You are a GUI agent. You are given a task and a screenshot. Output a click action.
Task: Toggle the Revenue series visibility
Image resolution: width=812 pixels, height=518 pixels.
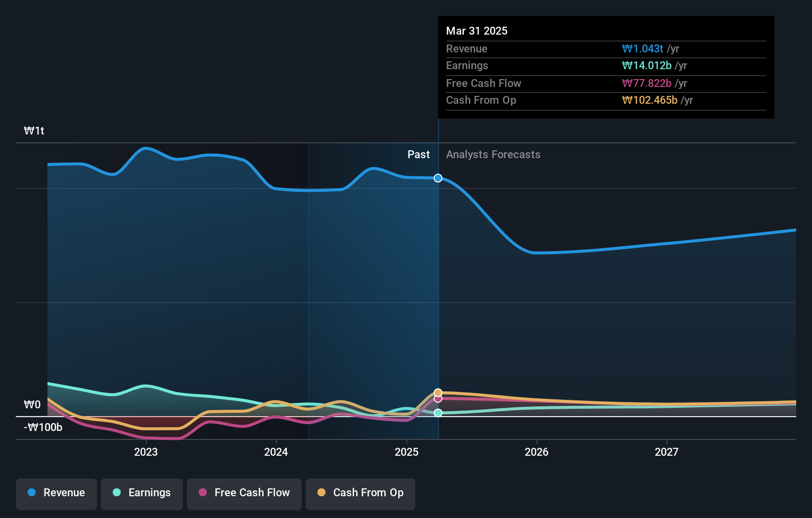(56, 493)
